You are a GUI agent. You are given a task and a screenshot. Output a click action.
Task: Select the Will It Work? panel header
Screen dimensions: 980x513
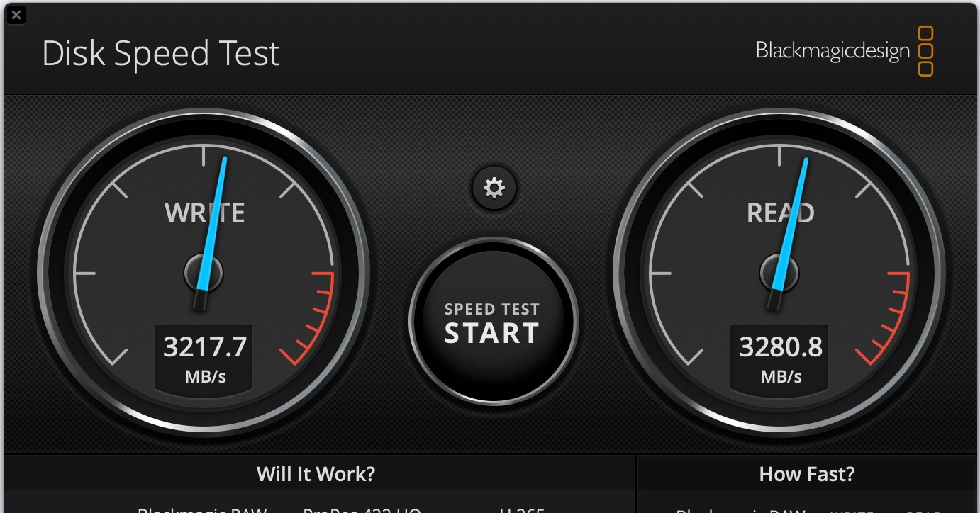(316, 473)
